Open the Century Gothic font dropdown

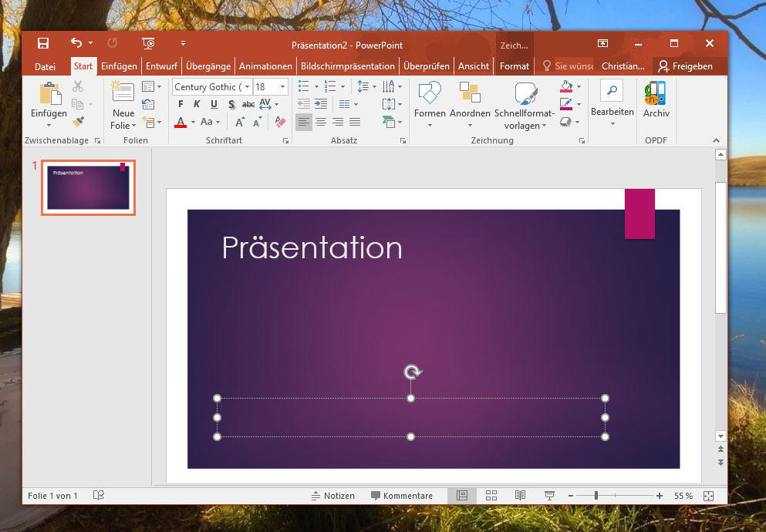pyautogui.click(x=247, y=87)
